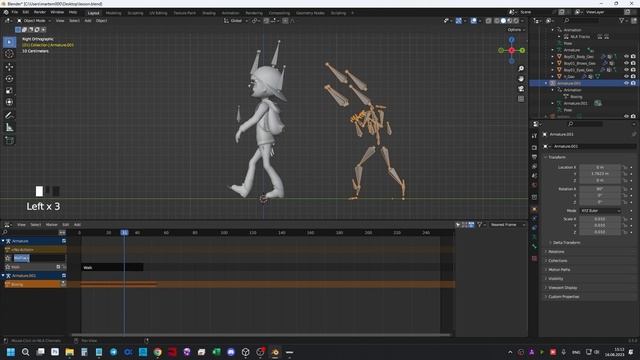Disable render for Armature.001 camera icon
Viewport: 640px width, 360px height.
click(633, 83)
